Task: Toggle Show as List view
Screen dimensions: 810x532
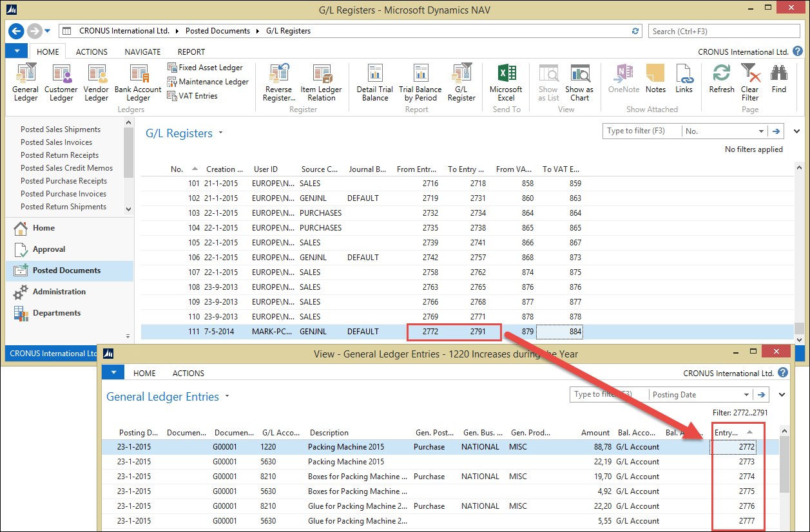Action: (548, 82)
